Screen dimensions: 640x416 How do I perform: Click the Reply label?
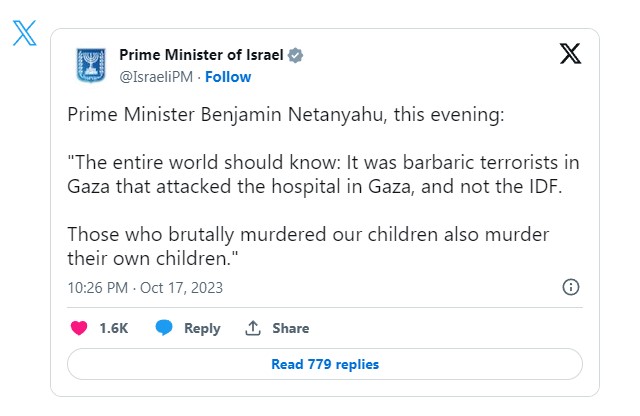202,328
